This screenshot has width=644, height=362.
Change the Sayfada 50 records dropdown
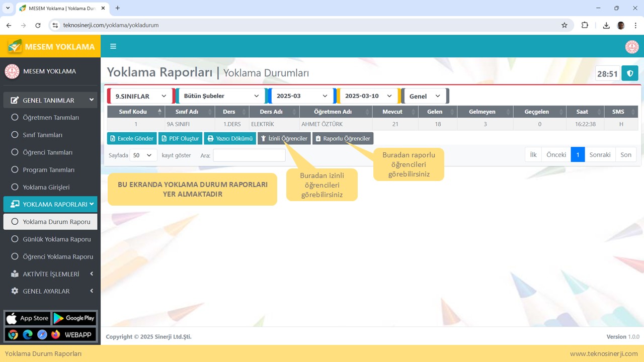[143, 155]
